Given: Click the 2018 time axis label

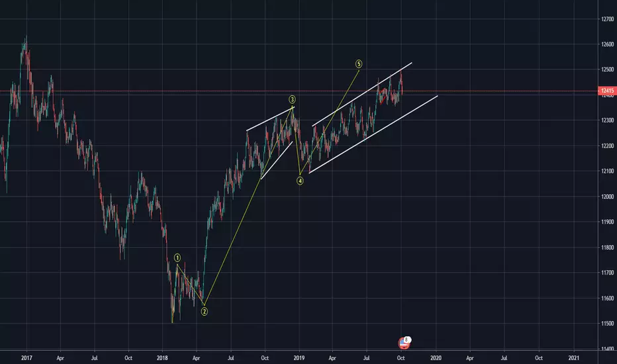Looking at the screenshot, I should point(162,357).
